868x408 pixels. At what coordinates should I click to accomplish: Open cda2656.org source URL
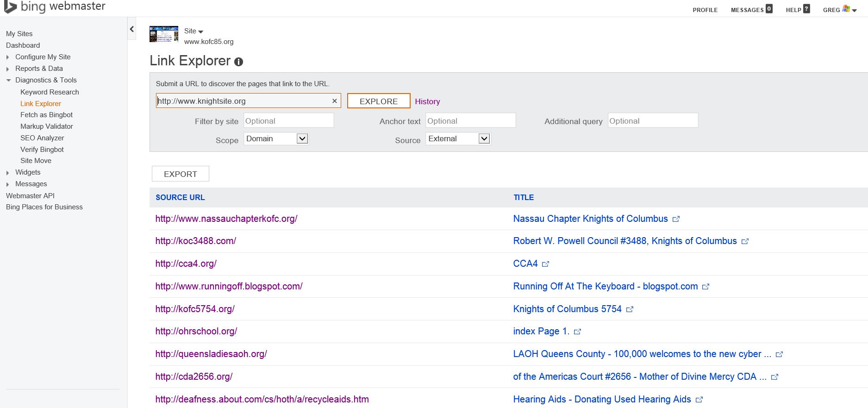pyautogui.click(x=194, y=377)
